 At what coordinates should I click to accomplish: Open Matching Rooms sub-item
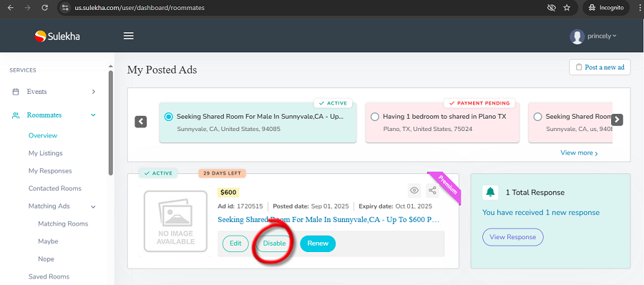[63, 223]
